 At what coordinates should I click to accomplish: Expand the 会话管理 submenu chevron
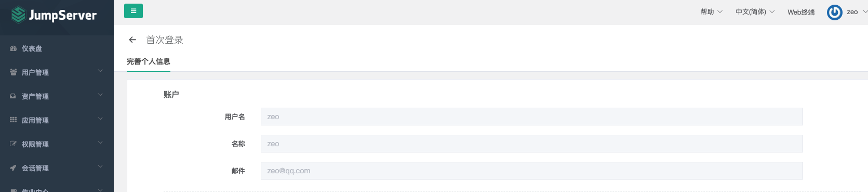[x=100, y=167]
